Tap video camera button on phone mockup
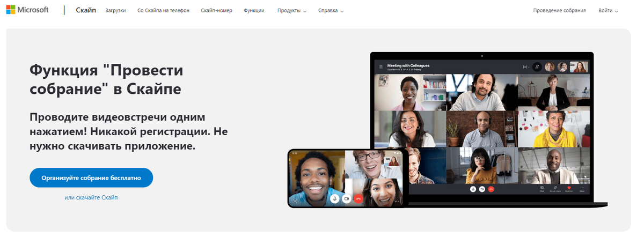 click(x=347, y=198)
